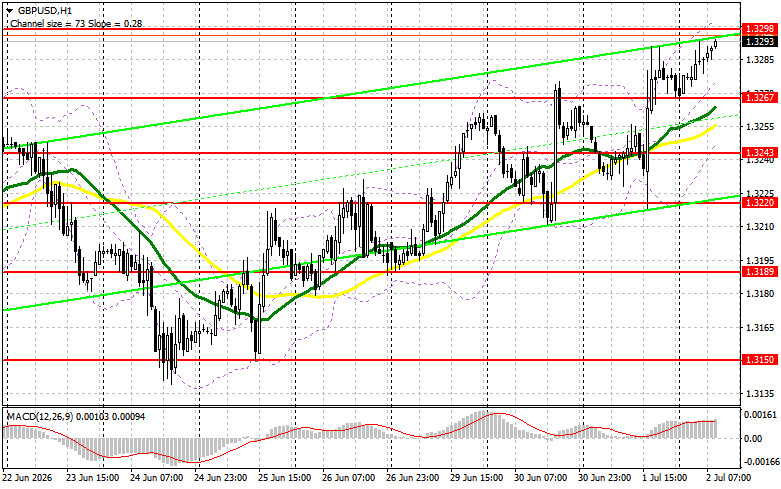This screenshot has width=781, height=489.
Task: Select the 1.3267 resistance level label
Action: [759, 98]
